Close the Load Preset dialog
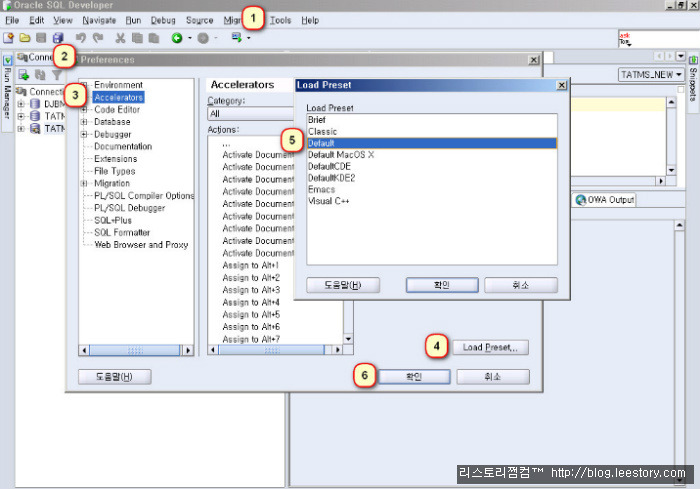The width and height of the screenshot is (700, 489). coord(562,85)
